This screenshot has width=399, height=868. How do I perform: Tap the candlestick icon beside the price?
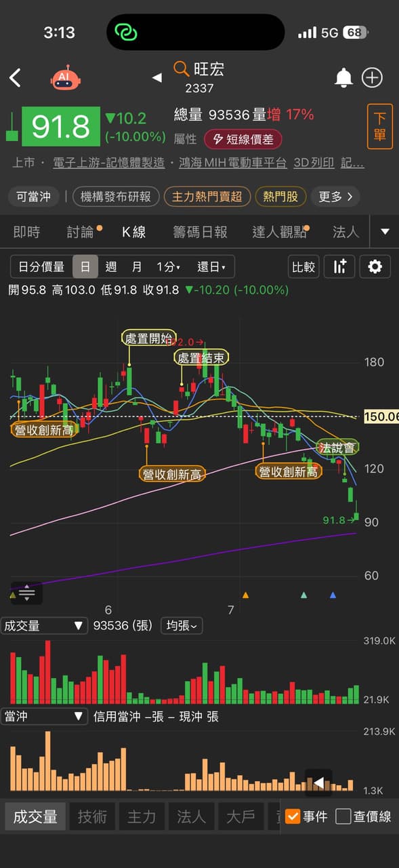(12, 127)
